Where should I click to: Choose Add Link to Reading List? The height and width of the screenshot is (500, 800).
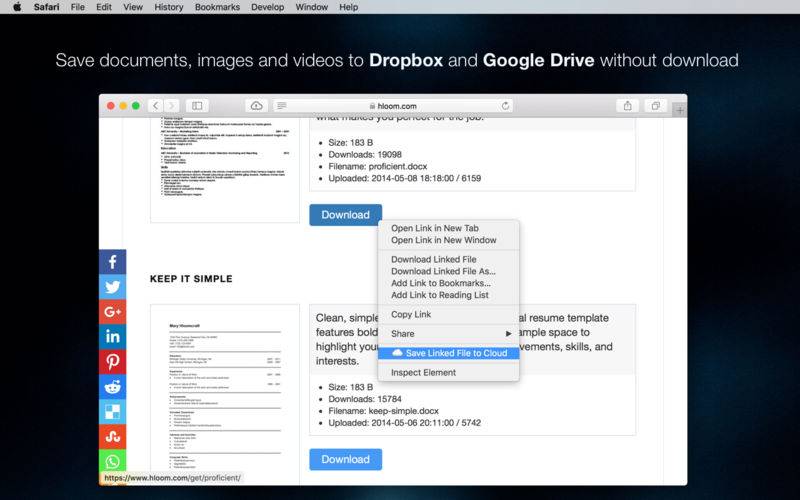click(x=448, y=295)
